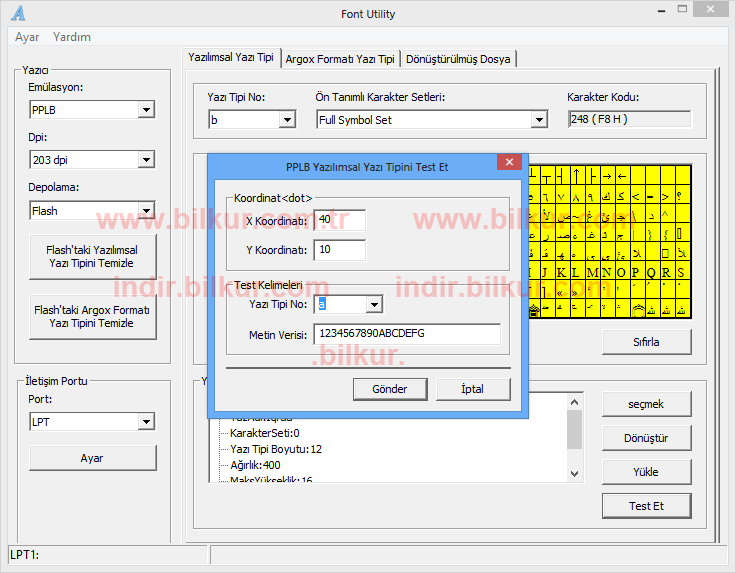Select the letter S cell in character grid
Viewport: 736px width, 573px height.
[x=681, y=272]
